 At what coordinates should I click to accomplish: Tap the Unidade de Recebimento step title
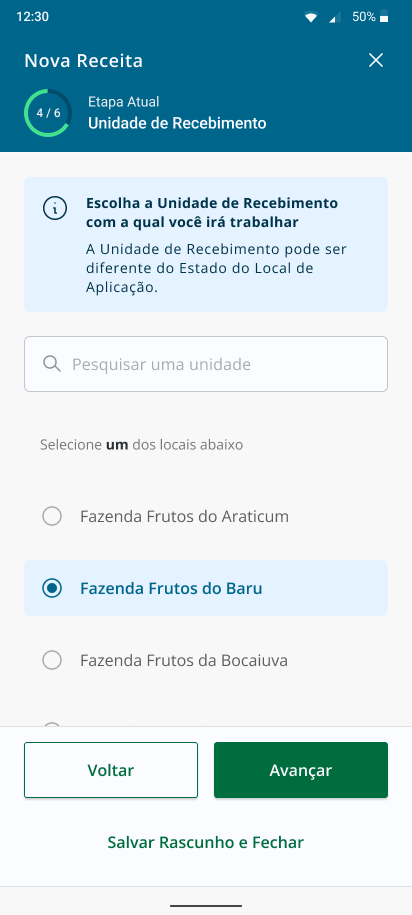[177, 123]
